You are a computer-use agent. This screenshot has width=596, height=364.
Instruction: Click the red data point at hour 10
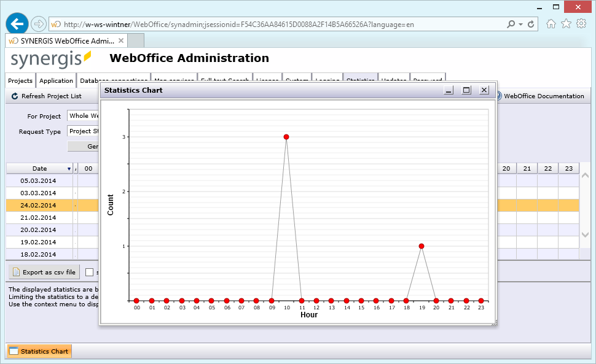(x=286, y=136)
